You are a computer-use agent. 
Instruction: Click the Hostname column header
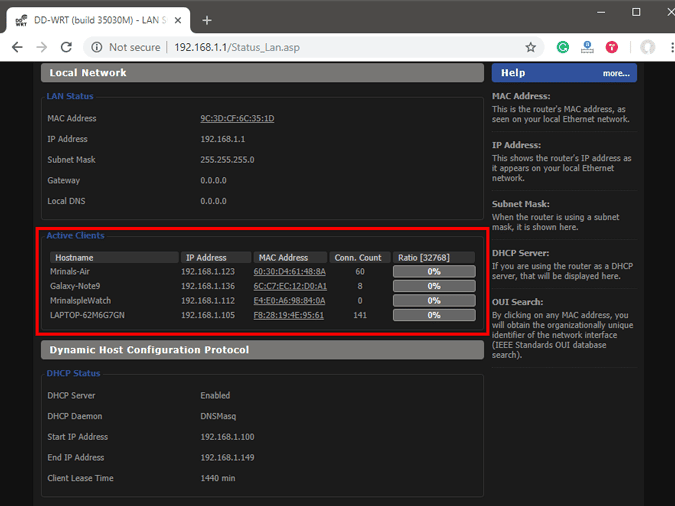click(114, 258)
